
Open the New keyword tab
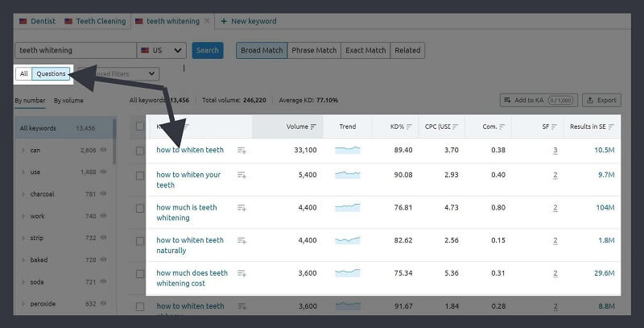pyautogui.click(x=249, y=21)
